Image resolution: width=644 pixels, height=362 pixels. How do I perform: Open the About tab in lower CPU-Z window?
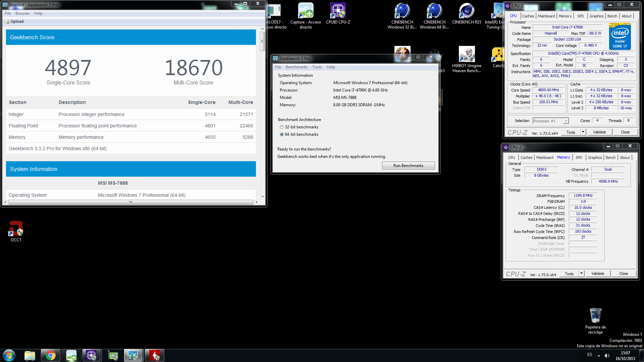coord(625,158)
